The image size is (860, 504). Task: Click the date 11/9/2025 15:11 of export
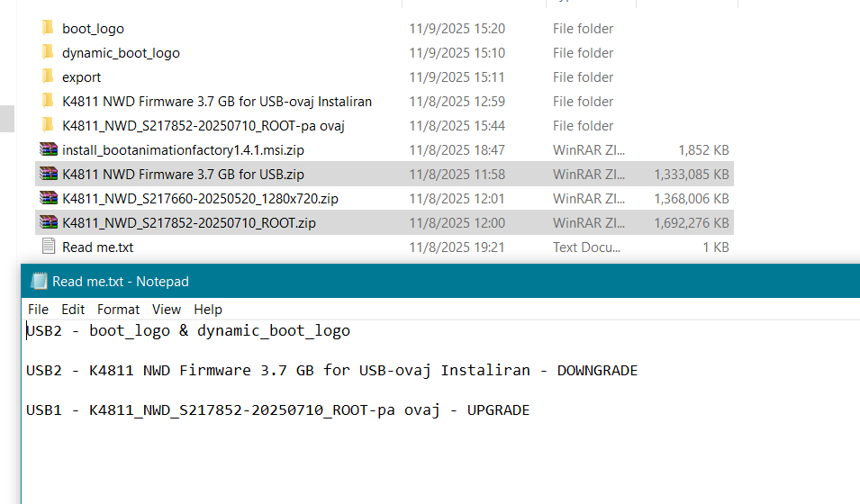457,77
